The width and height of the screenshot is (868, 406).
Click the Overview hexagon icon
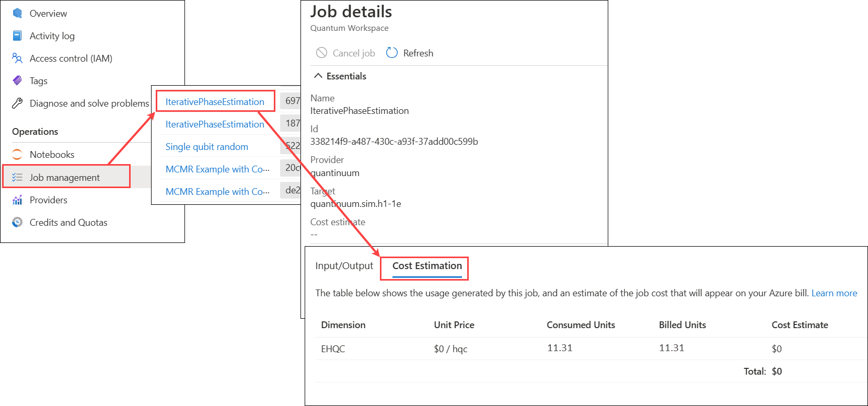pos(17,13)
